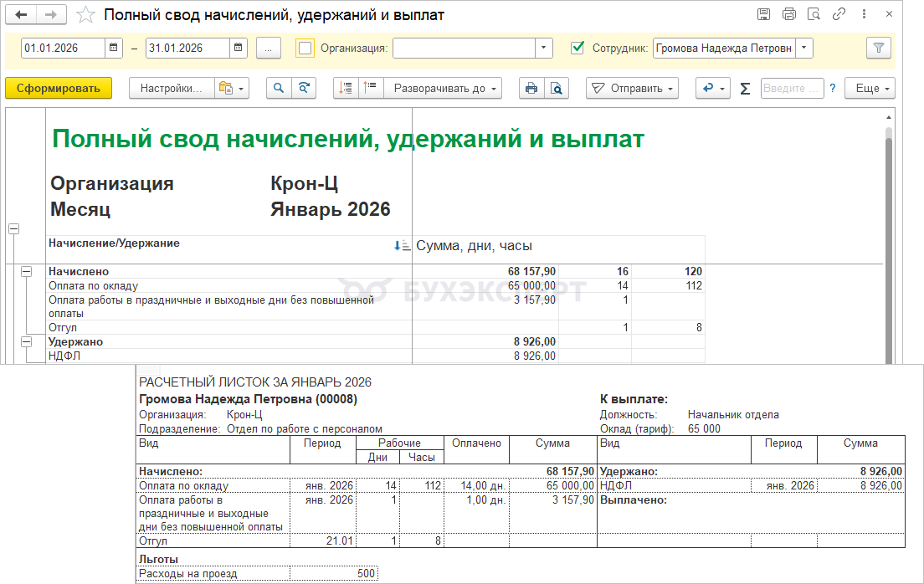Image resolution: width=924 pixels, height=584 pixels.
Task: Add report to favorites with star icon
Action: (x=85, y=15)
